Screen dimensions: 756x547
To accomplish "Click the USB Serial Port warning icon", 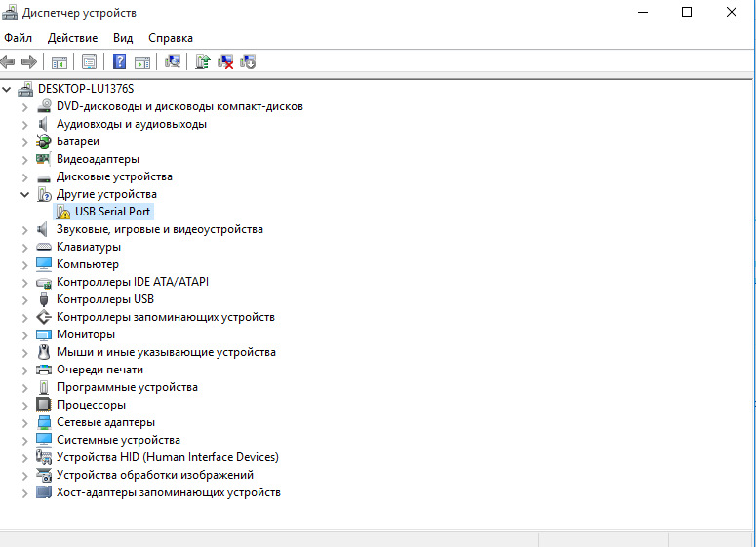I will (x=62, y=212).
